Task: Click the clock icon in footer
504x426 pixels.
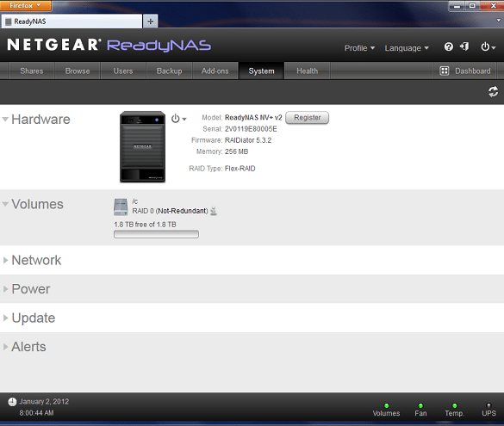Action: [12, 402]
